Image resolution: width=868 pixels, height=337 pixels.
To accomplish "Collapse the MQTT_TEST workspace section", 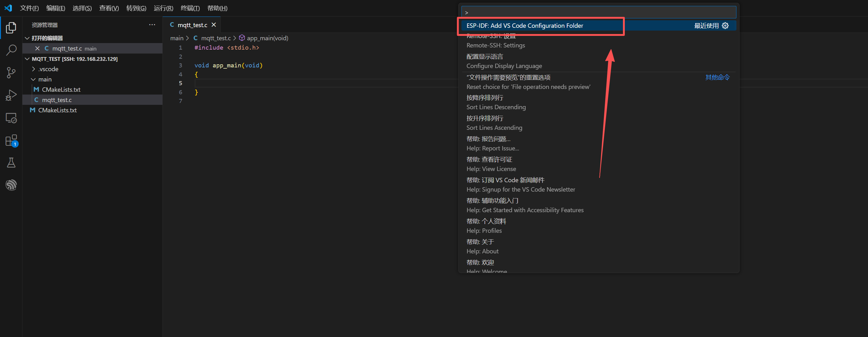I will click(x=27, y=59).
